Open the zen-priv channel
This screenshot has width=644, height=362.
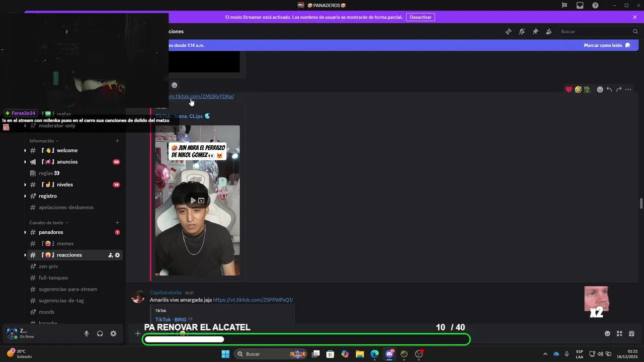74,266
